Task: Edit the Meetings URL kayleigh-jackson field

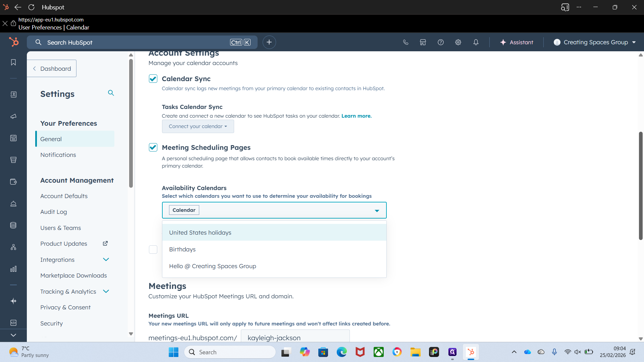Action: point(295,337)
